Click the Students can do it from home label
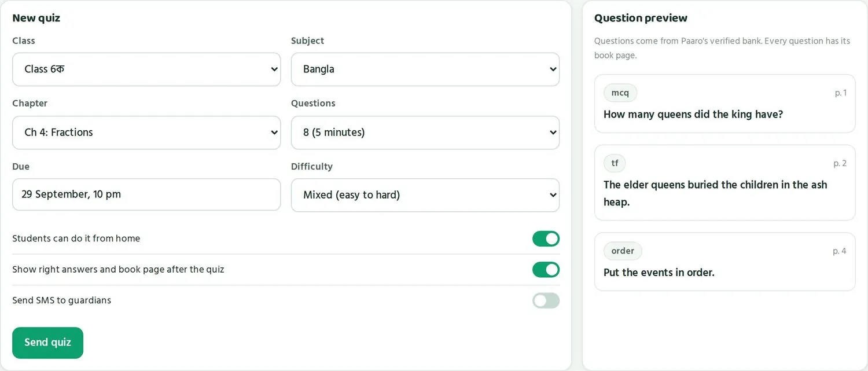This screenshot has width=868, height=371. [x=76, y=238]
